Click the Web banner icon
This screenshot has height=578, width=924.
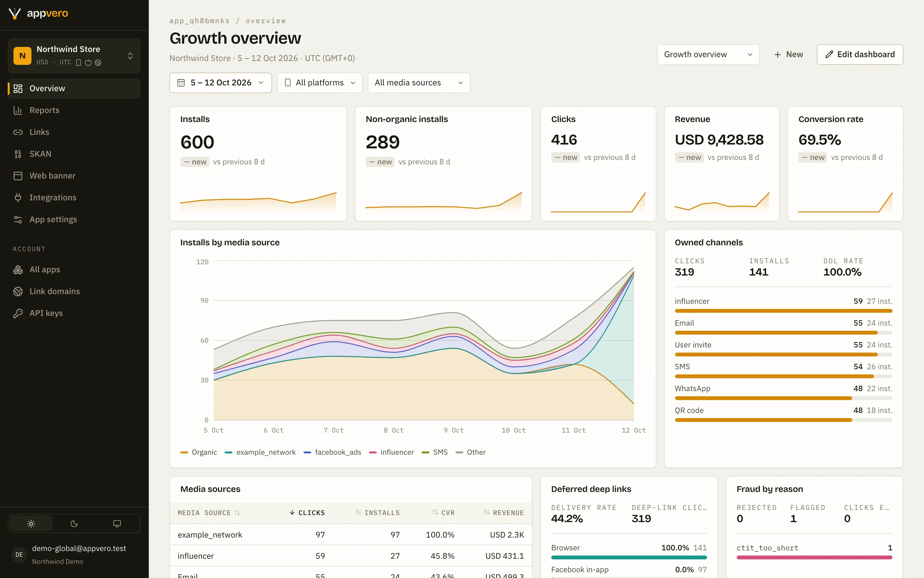(x=18, y=175)
